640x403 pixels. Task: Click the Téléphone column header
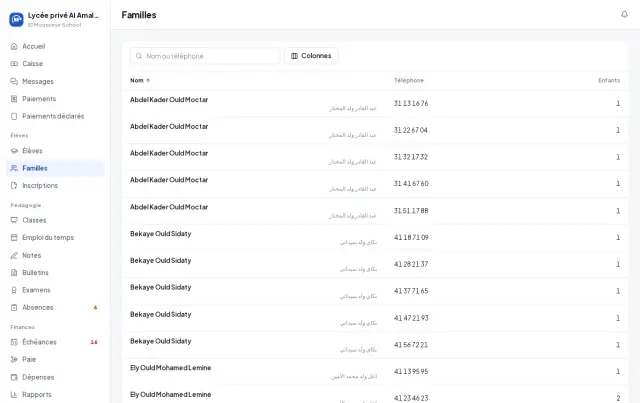pyautogui.click(x=409, y=80)
